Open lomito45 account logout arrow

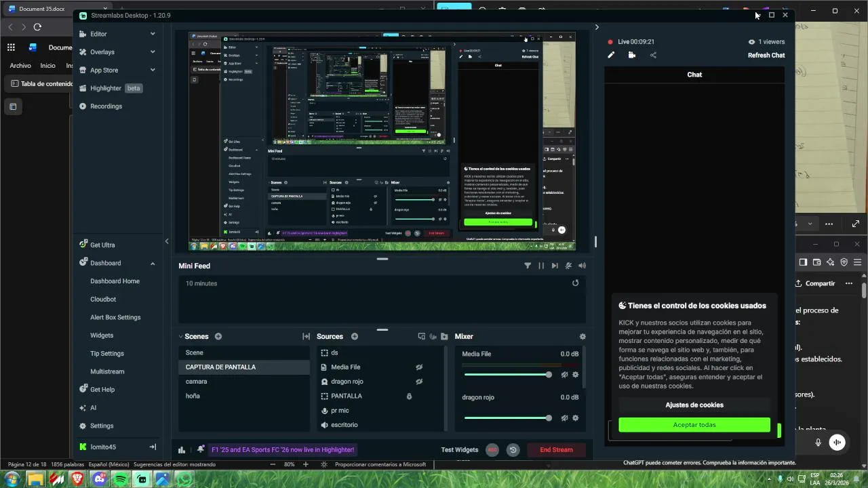click(153, 447)
